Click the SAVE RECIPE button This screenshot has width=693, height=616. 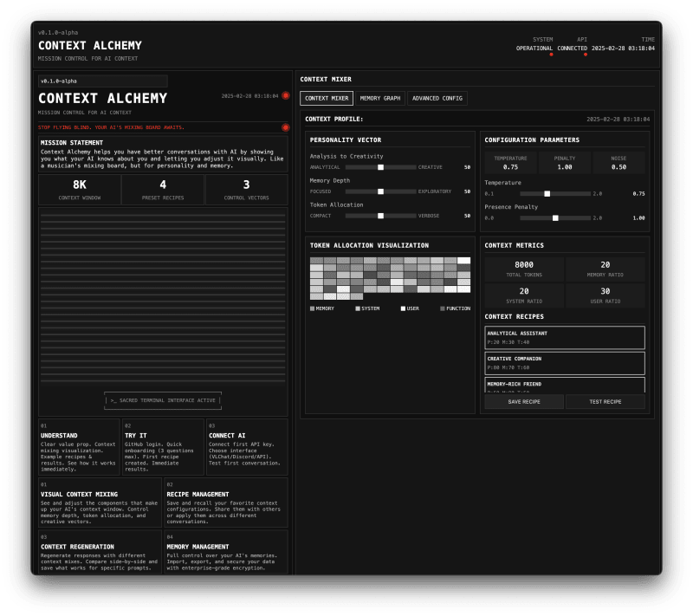point(524,401)
